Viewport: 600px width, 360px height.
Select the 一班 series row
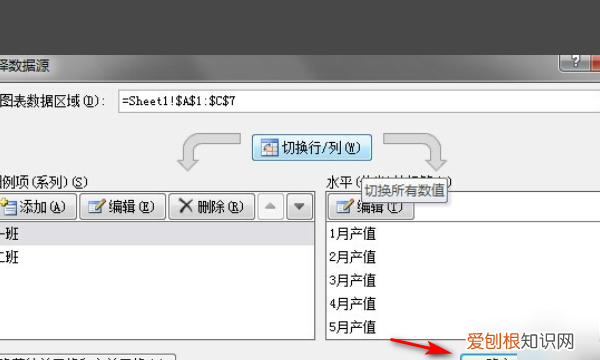157,234
